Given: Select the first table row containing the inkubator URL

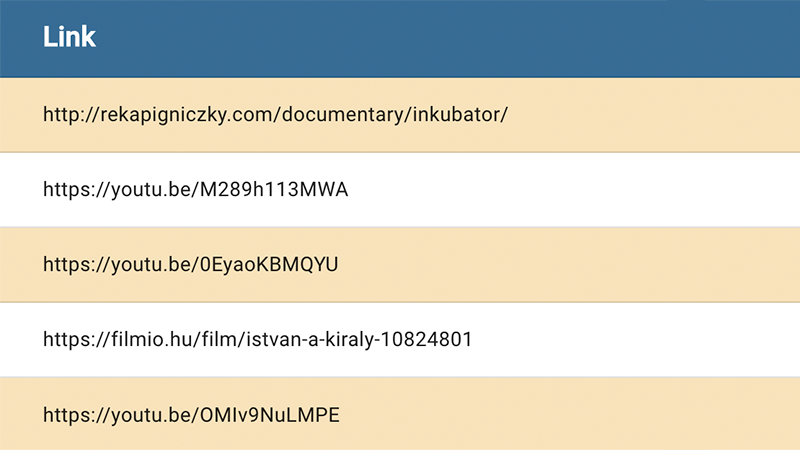Looking at the screenshot, I should pyautogui.click(x=400, y=115).
